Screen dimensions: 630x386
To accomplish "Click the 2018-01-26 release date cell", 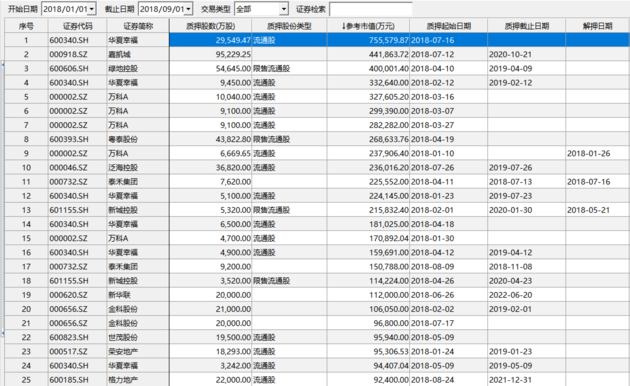I will click(597, 153).
